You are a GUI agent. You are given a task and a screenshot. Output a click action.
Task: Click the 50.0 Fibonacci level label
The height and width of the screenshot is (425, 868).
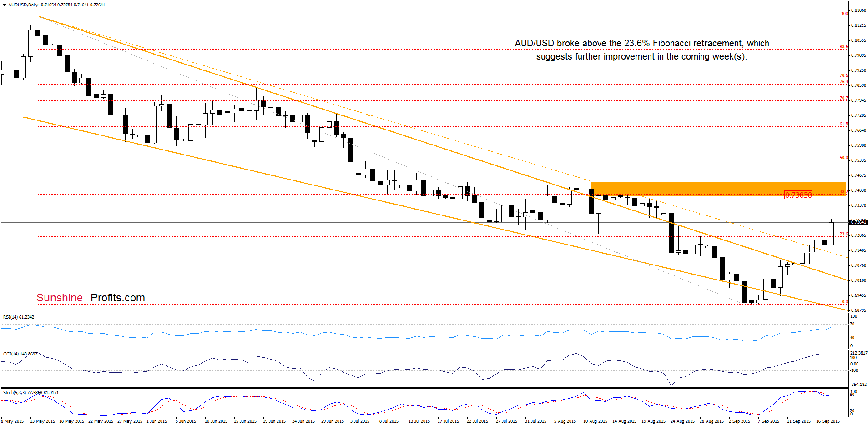(844, 158)
